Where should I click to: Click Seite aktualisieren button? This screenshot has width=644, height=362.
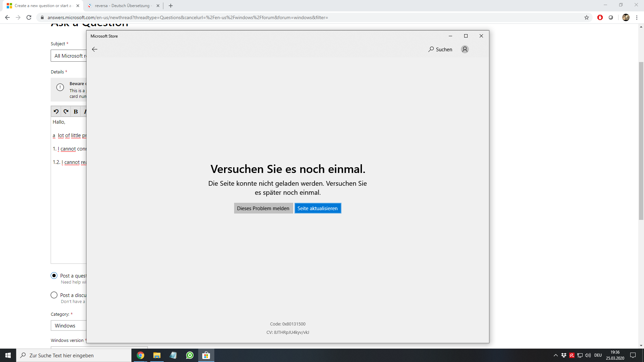point(318,208)
